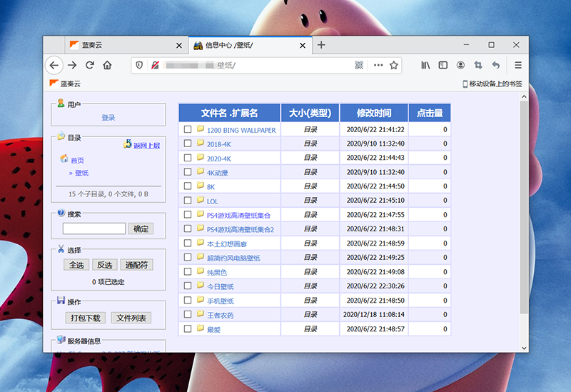This screenshot has width=571, height=392.
Task: Open the Firefox hamburger menu
Action: [x=518, y=65]
